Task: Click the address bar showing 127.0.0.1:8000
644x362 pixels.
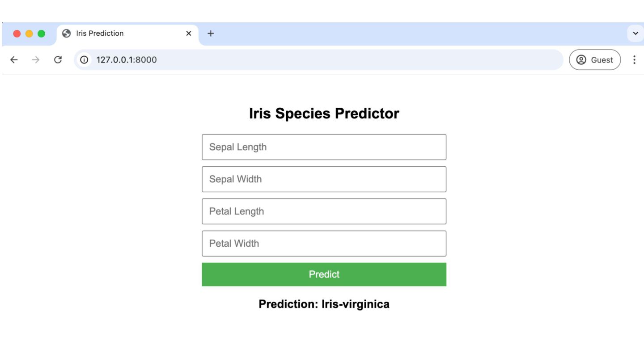Action: click(x=313, y=60)
